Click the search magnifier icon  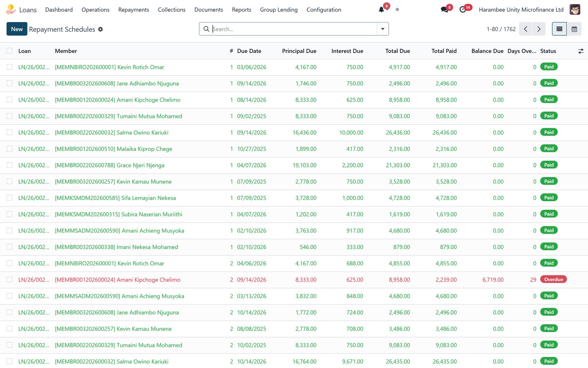207,29
